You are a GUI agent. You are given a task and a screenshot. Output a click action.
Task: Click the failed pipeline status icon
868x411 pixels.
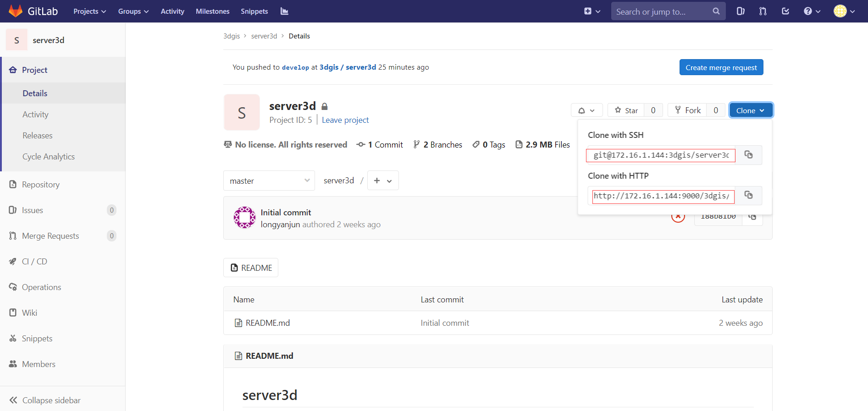[x=678, y=217]
